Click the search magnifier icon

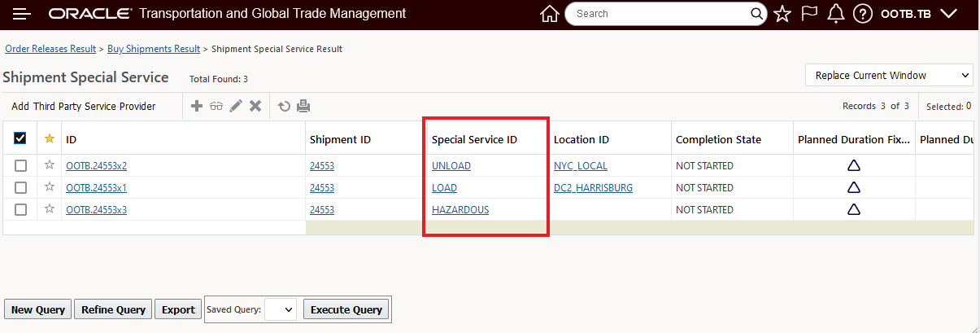click(x=756, y=14)
